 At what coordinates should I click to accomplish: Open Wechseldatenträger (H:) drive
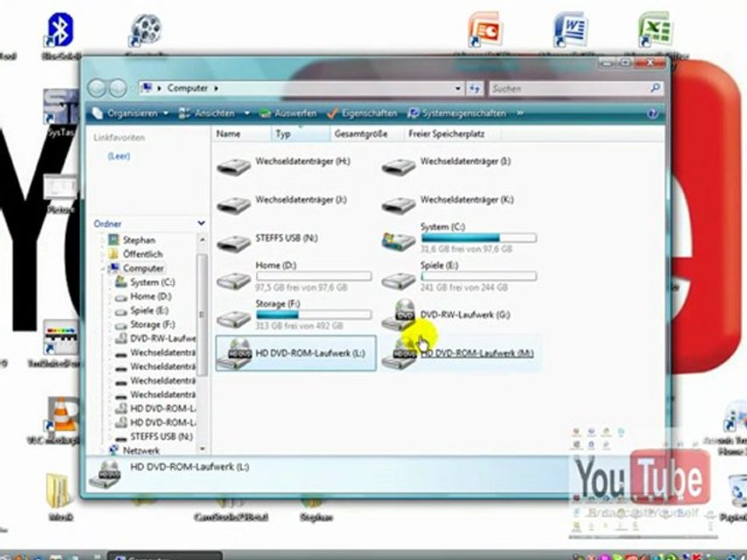(x=284, y=166)
